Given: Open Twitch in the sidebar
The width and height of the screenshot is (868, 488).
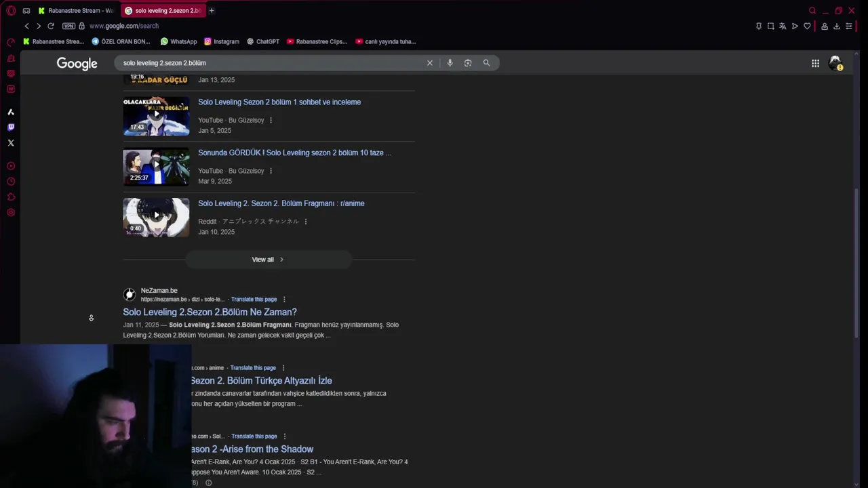Looking at the screenshot, I should 11,127.
